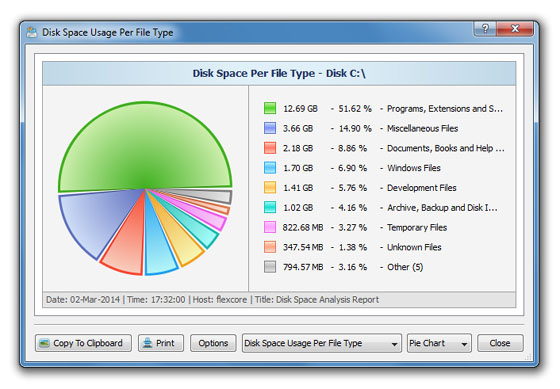Click the salmon Unknown Files swatch
Viewport: 560px width, 389px height.
coord(270,247)
